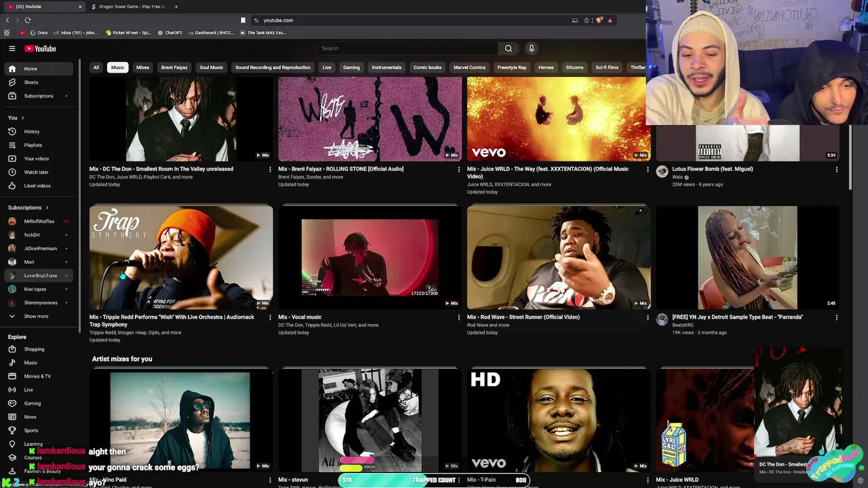Open a new browser tab
The width and height of the screenshot is (868, 488).
coord(176,7)
